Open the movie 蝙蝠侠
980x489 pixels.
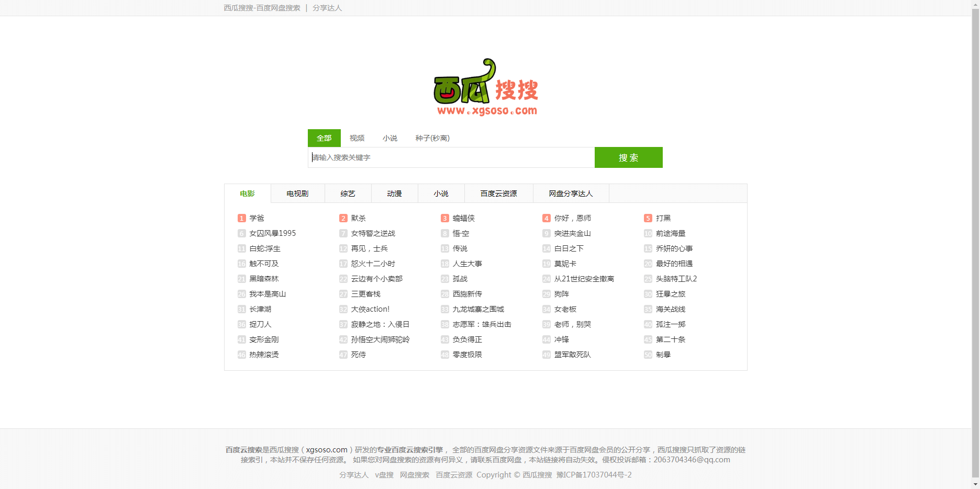coord(464,218)
